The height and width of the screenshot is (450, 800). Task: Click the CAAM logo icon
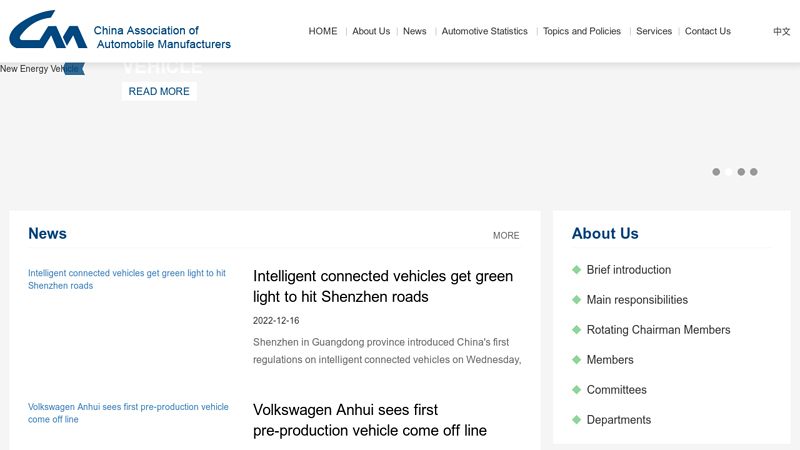48,30
